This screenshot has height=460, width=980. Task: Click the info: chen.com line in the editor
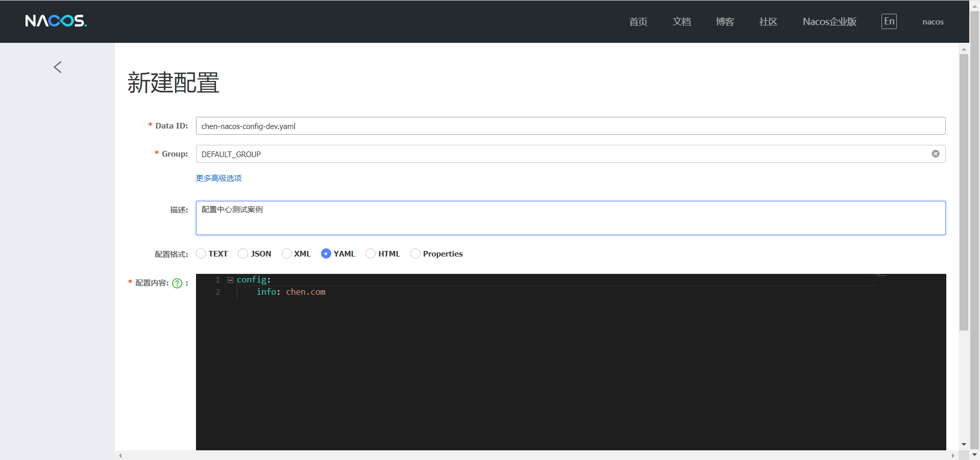pyautogui.click(x=291, y=292)
